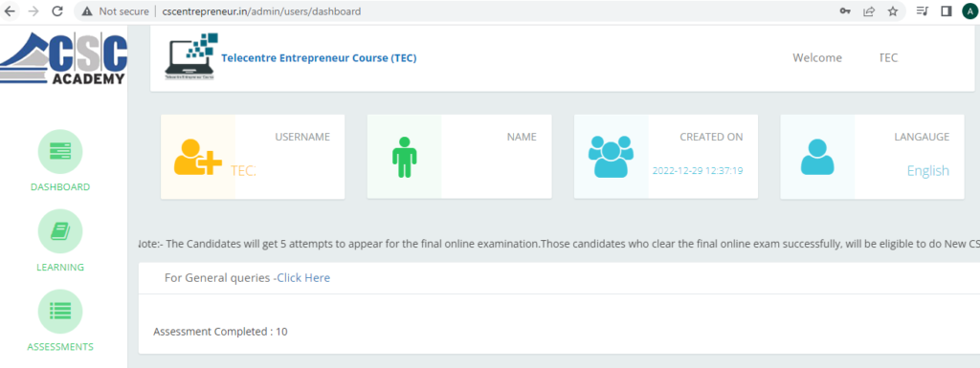Click the Telecentre Entrepreneur Course (TEC) title

coord(319,58)
